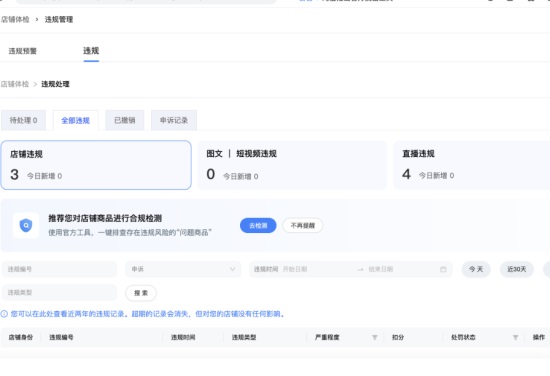Click the 不再提醒 button
Viewport: 550px width, 376px height.
[x=303, y=225]
